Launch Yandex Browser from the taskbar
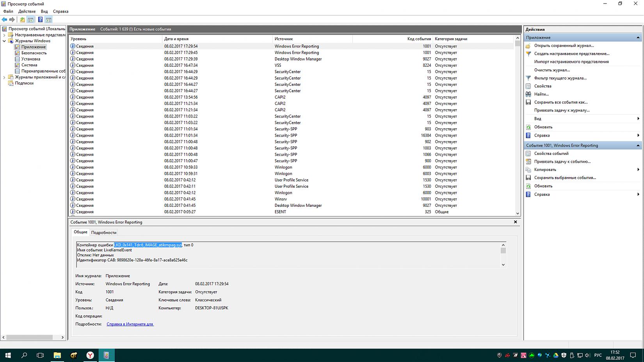This screenshot has height=362, width=644. [90, 355]
